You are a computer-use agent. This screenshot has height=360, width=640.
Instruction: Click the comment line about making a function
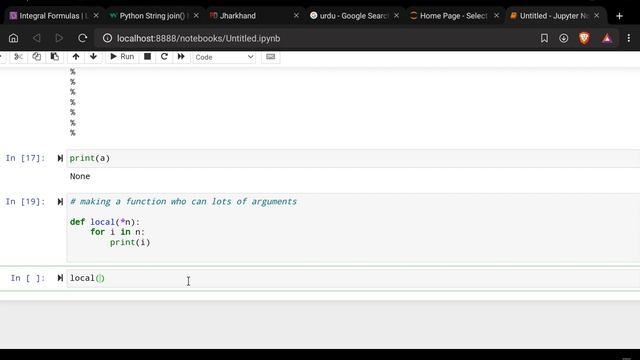pos(183,202)
